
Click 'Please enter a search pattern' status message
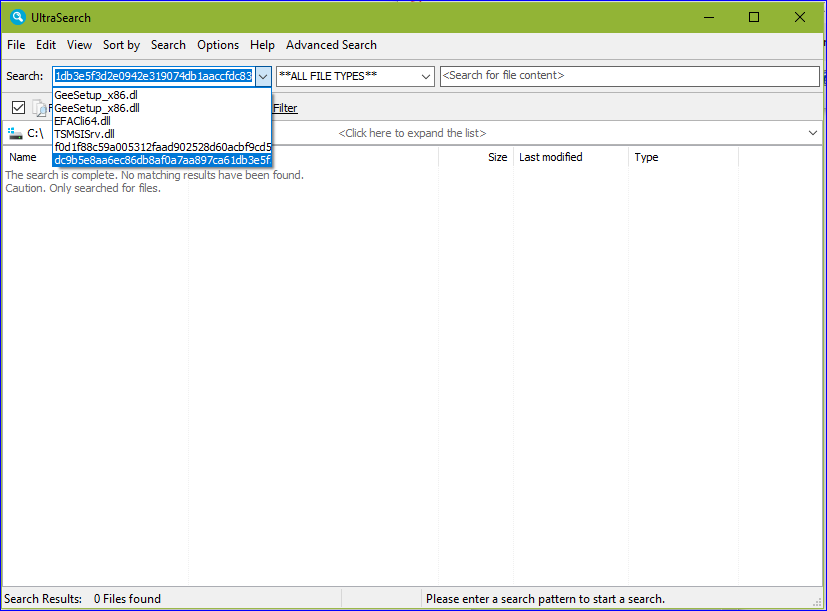coord(545,599)
